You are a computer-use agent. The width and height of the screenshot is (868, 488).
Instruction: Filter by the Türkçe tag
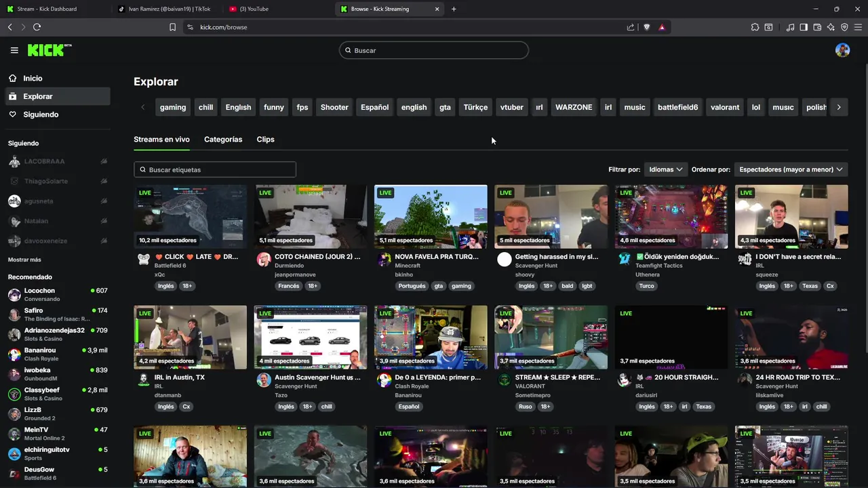(475, 107)
